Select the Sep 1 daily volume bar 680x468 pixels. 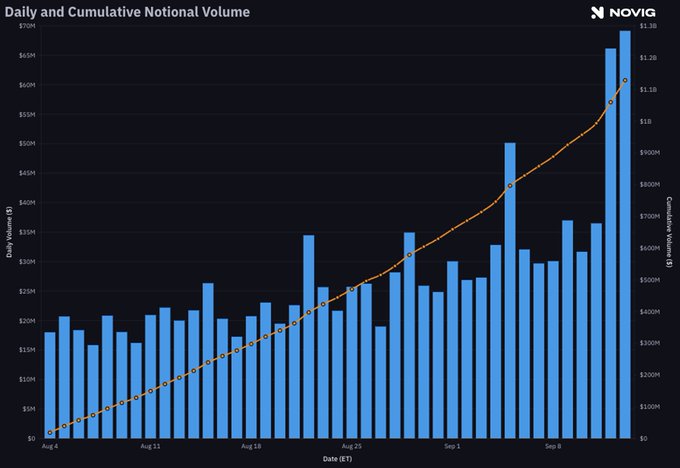point(452,350)
